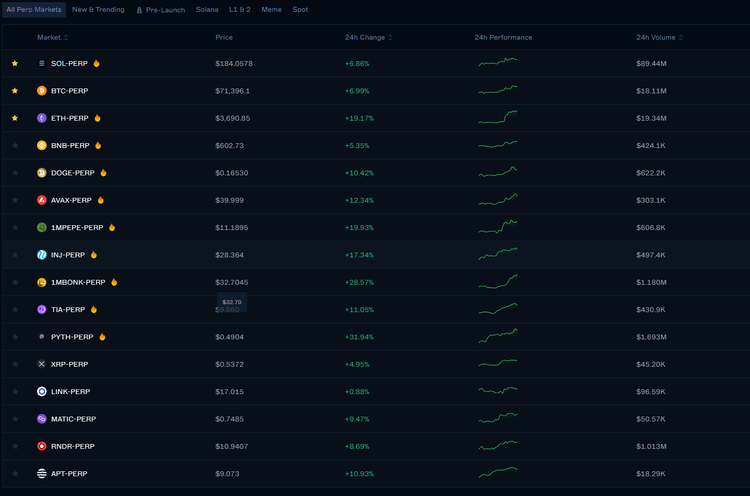Toggle the favorite star for APT-PERP
This screenshot has height=496, width=750.
(15, 474)
